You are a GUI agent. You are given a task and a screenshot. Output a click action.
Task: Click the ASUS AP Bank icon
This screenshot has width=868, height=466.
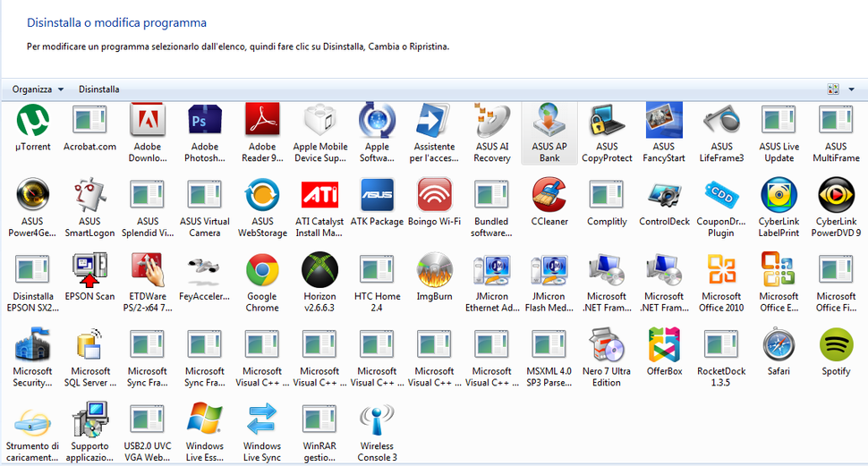click(x=549, y=121)
